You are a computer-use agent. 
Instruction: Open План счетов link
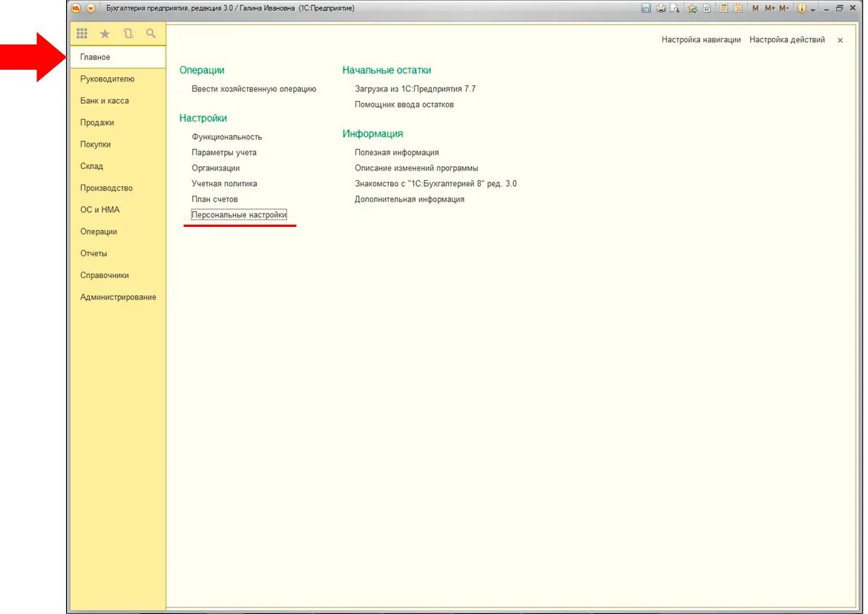click(x=215, y=199)
